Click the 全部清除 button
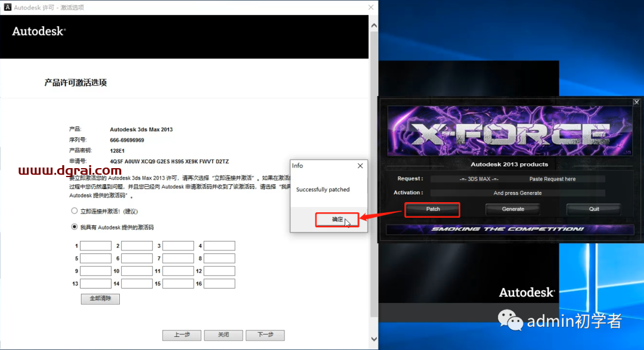 pyautogui.click(x=100, y=299)
